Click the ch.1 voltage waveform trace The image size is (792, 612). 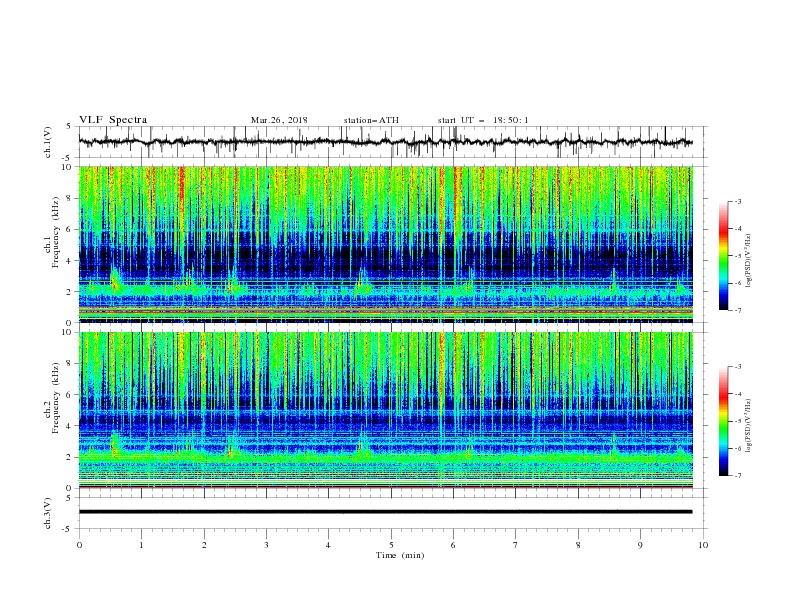(x=385, y=142)
